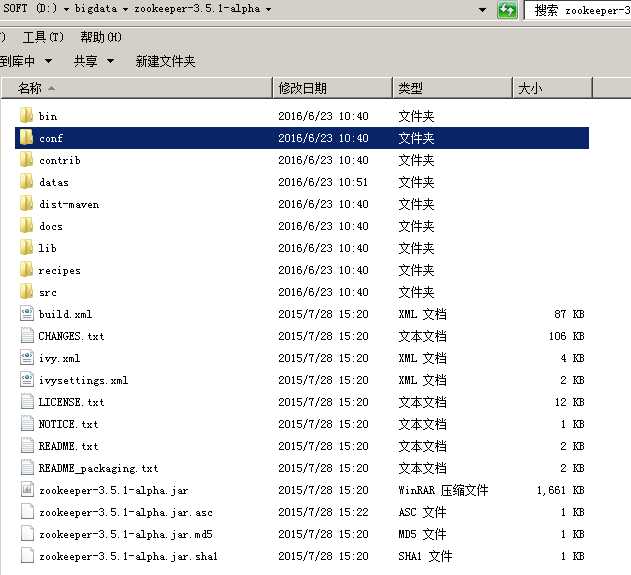Select the contrib folder name

60,160
